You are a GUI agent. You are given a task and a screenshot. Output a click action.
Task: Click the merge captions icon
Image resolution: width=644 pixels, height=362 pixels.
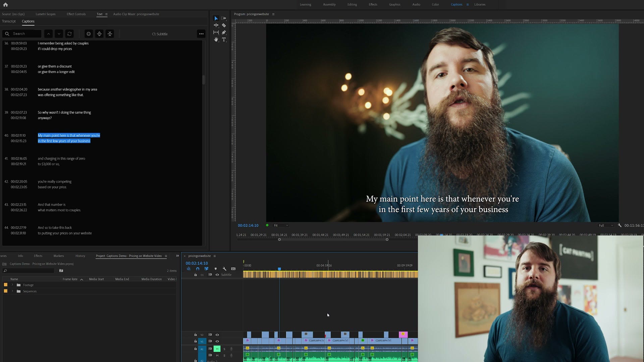click(110, 34)
